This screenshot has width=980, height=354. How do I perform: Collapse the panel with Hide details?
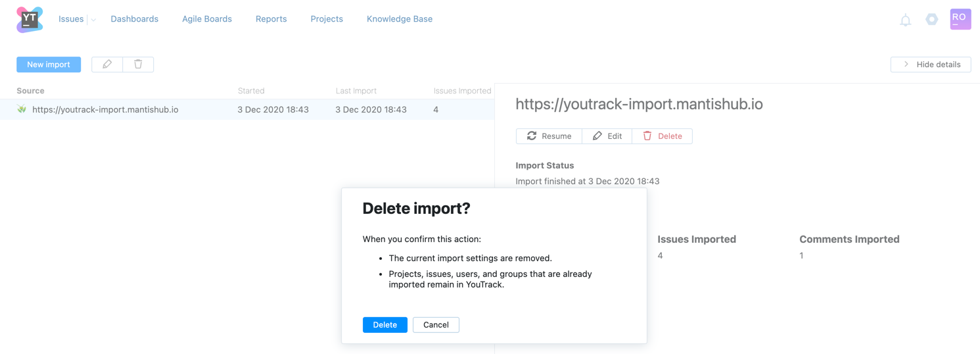click(931, 64)
